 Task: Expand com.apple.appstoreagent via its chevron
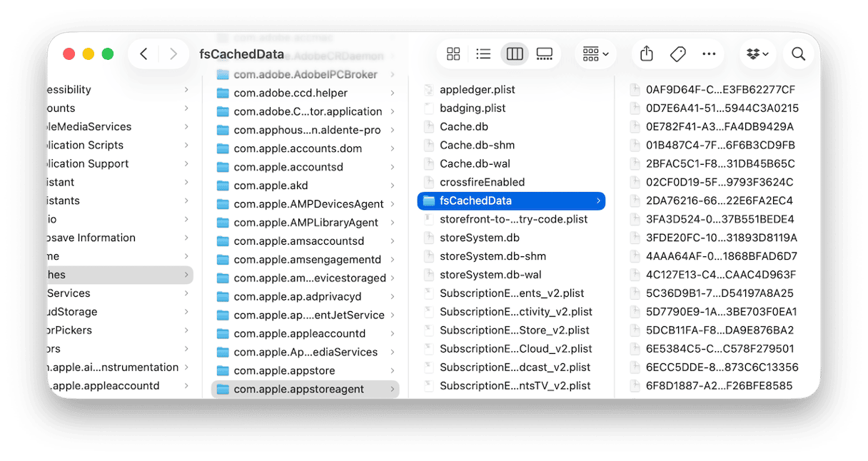click(393, 390)
